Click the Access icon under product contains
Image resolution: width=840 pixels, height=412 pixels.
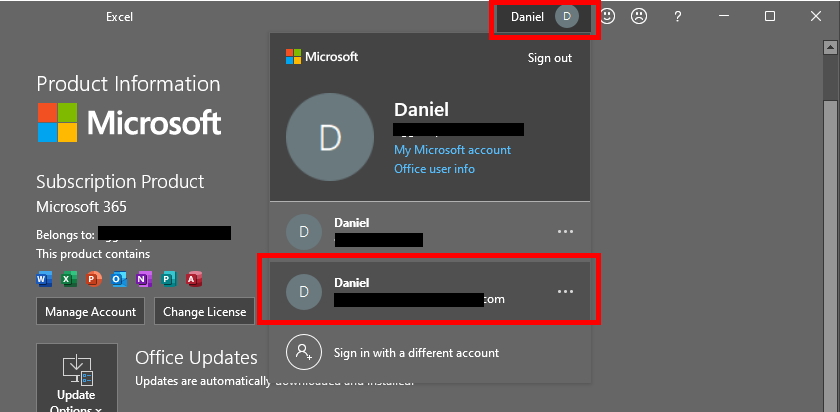pyautogui.click(x=194, y=278)
